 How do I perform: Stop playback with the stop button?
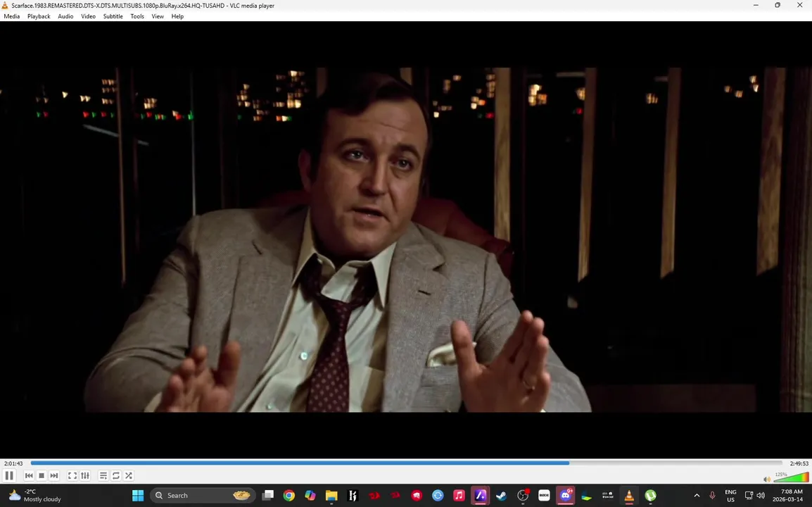[x=42, y=475]
